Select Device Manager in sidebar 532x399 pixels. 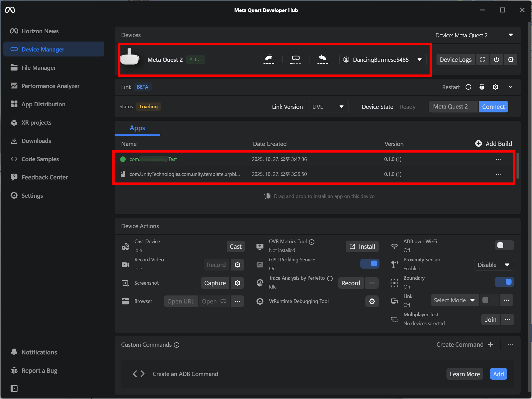point(54,49)
